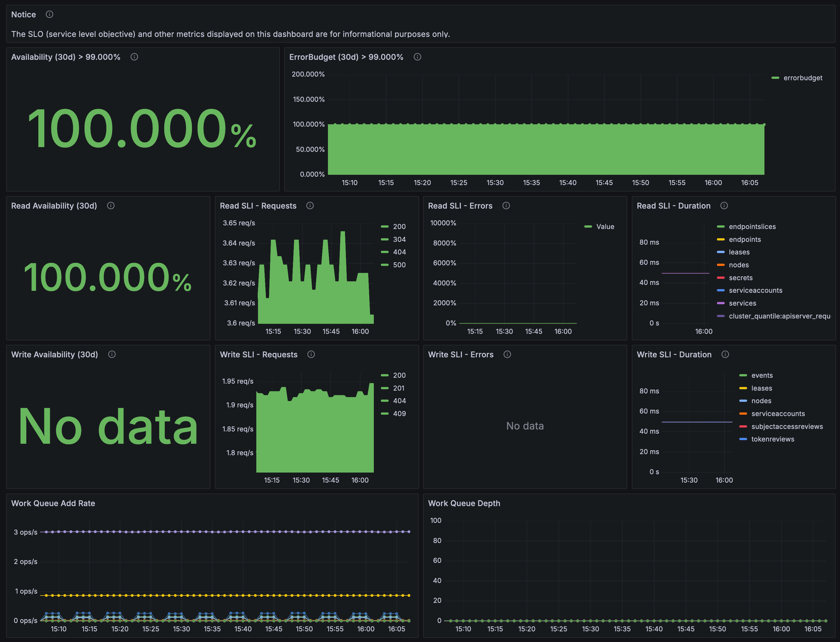Click info icon beside Availability (30d) title
Image resolution: width=840 pixels, height=642 pixels.
coord(134,57)
